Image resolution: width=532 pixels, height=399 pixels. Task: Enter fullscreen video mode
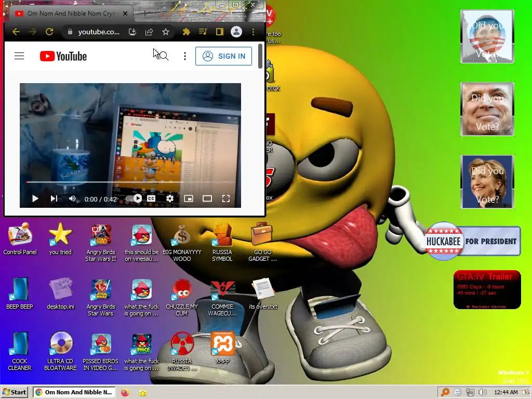pyautogui.click(x=226, y=198)
